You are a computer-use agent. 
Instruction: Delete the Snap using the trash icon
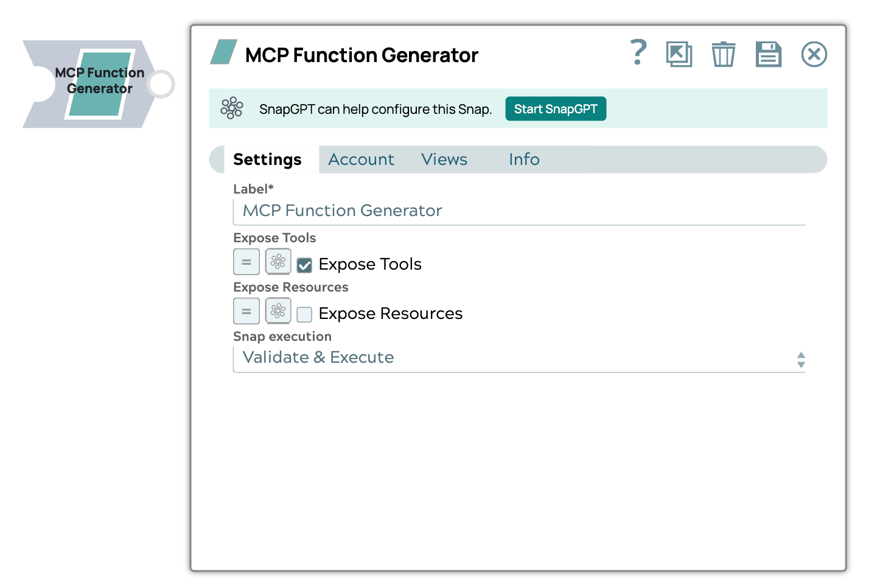pyautogui.click(x=723, y=54)
